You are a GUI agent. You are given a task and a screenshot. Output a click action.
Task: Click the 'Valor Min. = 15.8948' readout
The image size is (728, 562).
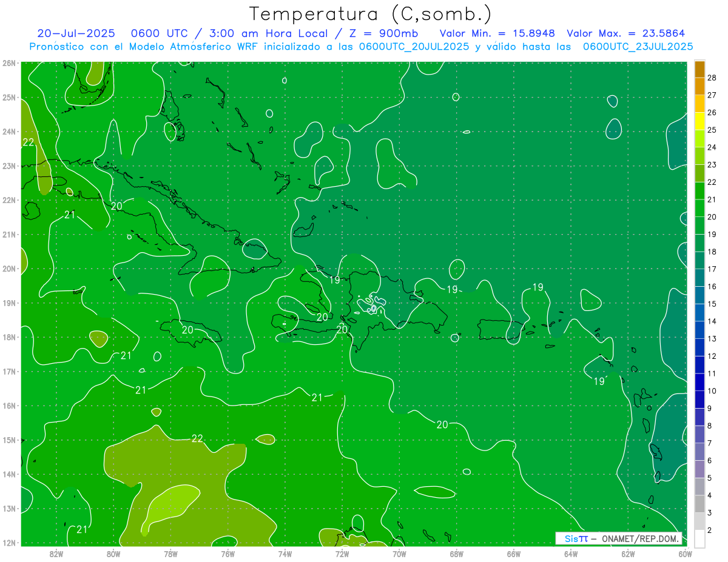497,33
